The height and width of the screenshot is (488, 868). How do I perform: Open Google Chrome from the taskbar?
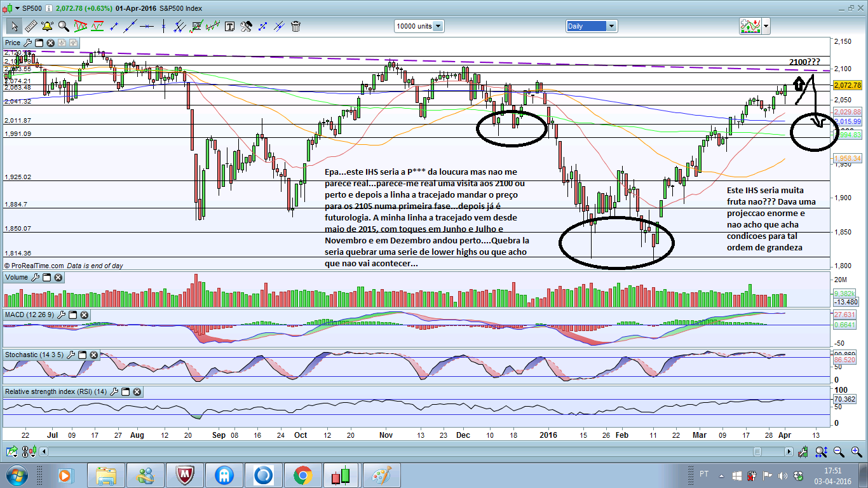tap(302, 475)
